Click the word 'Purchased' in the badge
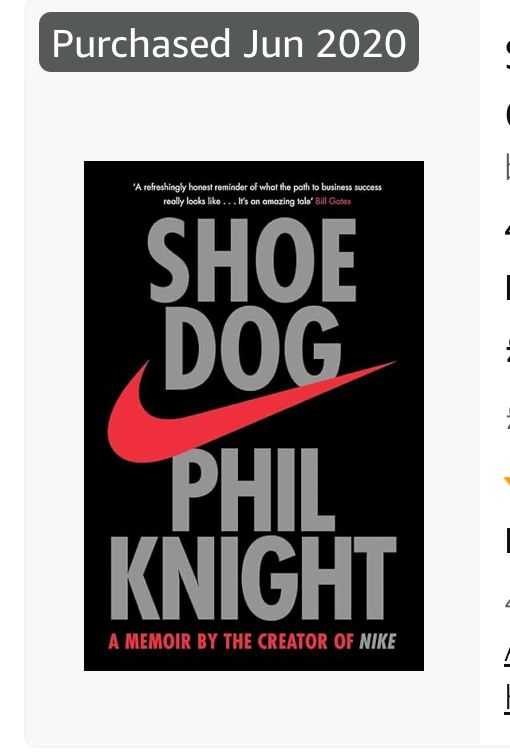The width and height of the screenshot is (510, 752). point(141,44)
